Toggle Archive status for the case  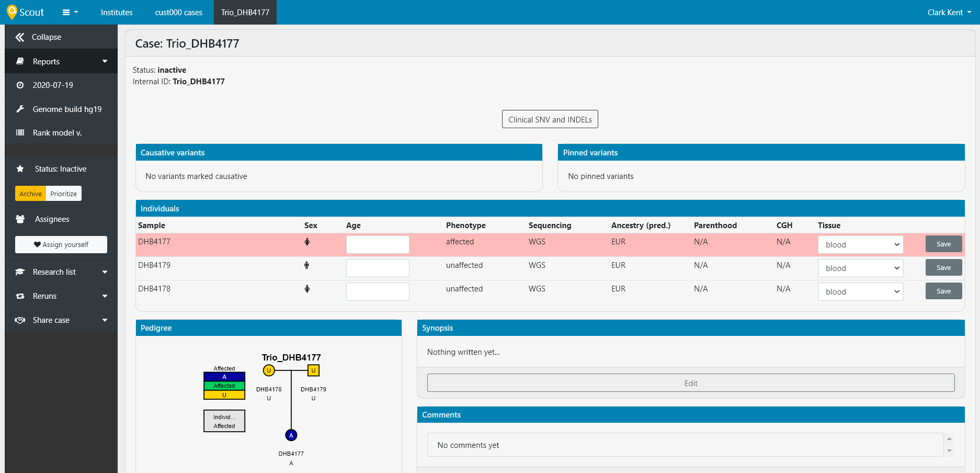[x=30, y=193]
